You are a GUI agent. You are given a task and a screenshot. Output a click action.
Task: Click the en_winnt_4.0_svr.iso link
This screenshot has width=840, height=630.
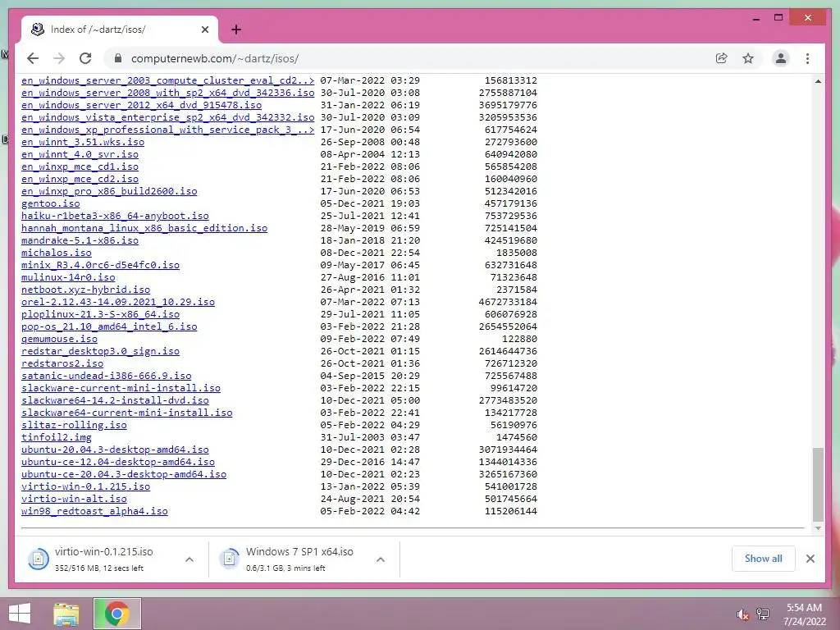(80, 154)
